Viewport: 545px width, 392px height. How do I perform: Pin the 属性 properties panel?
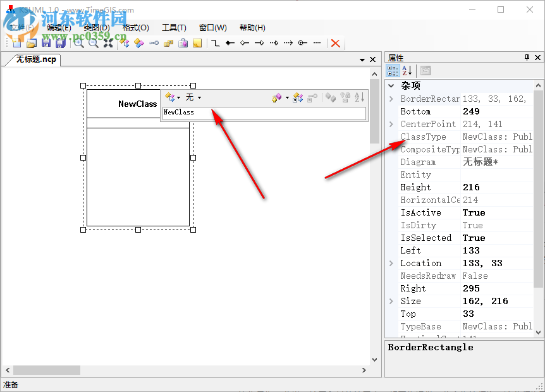pyautogui.click(x=527, y=58)
